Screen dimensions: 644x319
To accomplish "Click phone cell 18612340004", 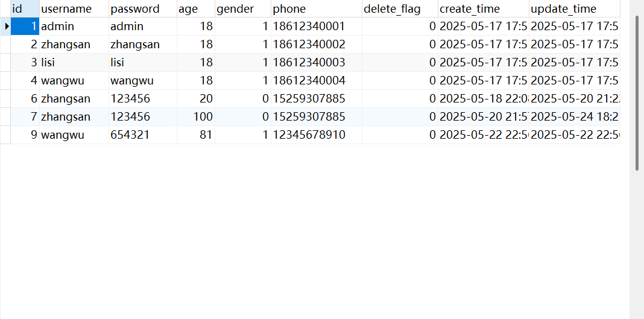I will pos(316,80).
